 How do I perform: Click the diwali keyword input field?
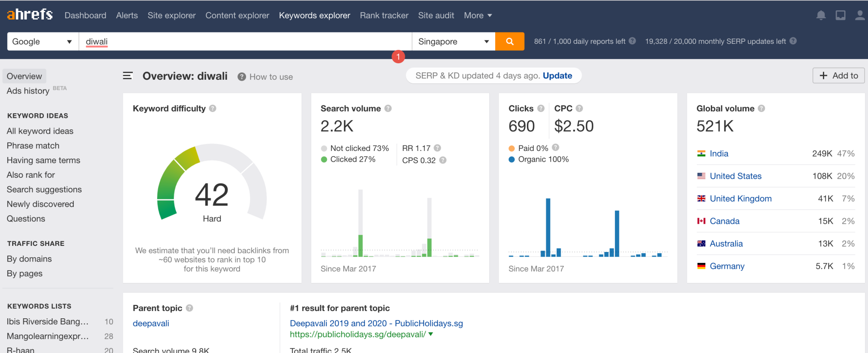245,41
